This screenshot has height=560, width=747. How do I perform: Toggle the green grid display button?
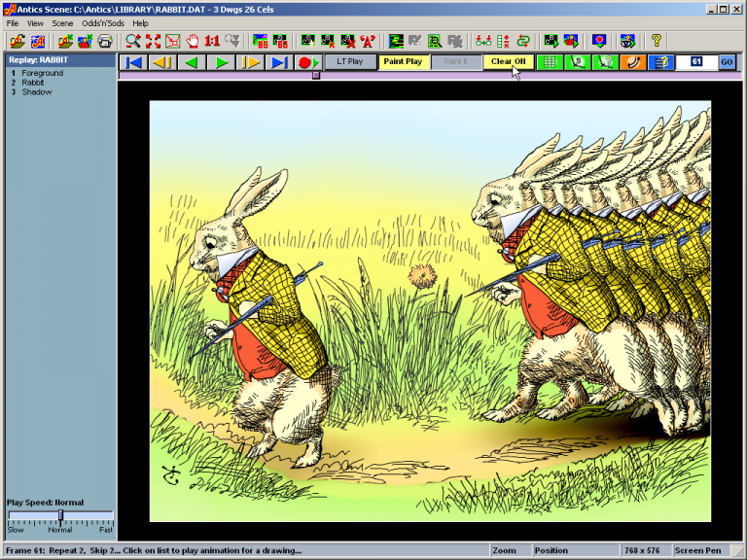(x=550, y=62)
